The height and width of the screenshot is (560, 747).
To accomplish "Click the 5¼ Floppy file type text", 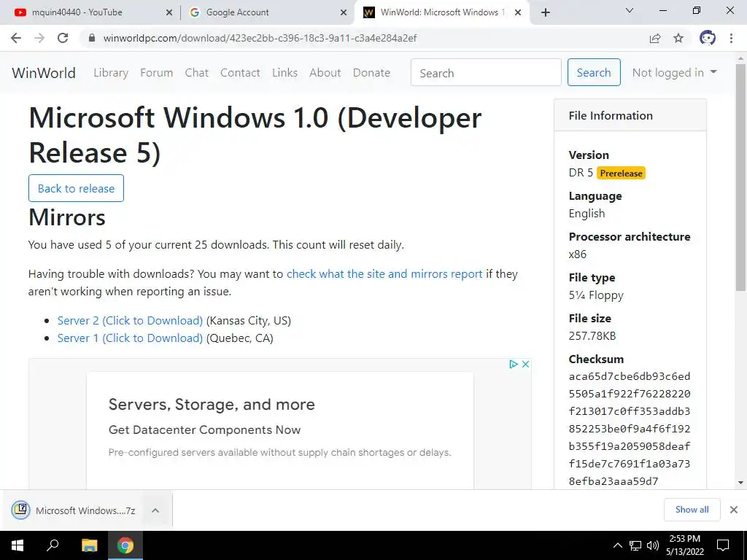I will coord(596,295).
